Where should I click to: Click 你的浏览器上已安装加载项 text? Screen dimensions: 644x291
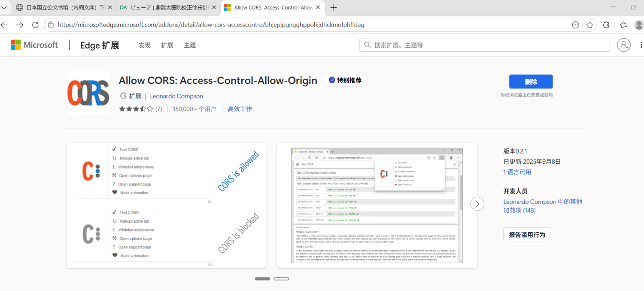[x=526, y=95]
